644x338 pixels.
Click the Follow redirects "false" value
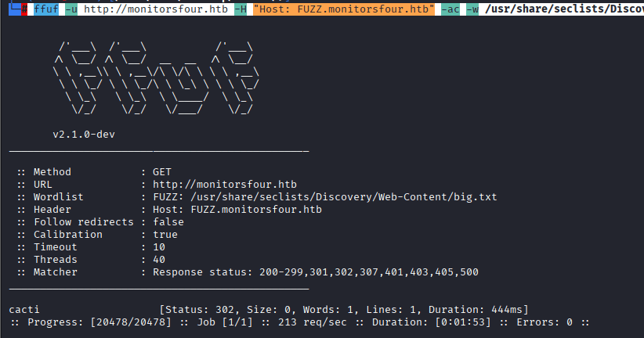click(x=169, y=222)
